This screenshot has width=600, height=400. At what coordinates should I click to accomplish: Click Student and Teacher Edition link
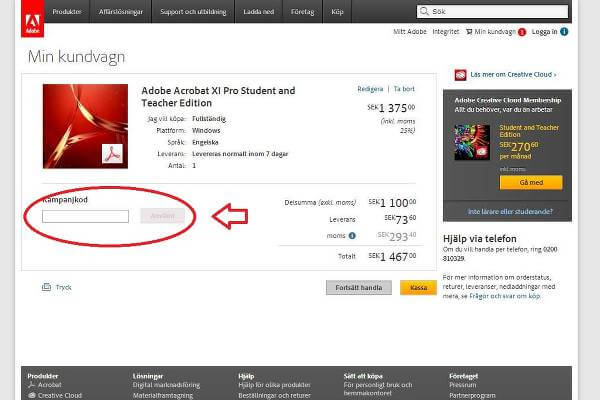point(529,131)
